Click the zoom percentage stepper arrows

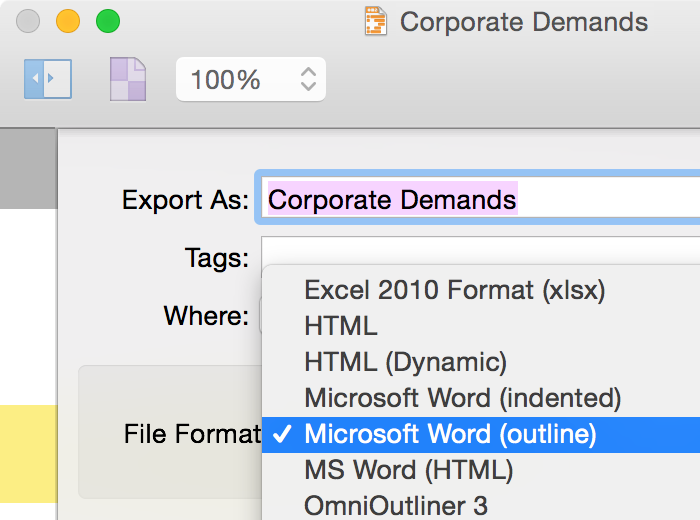[308, 79]
